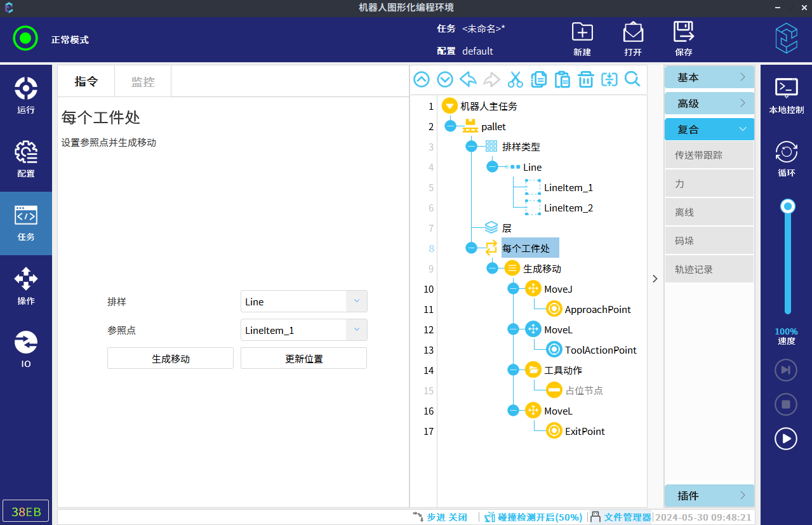
Task: Expand the 基本 command category
Action: [709, 77]
